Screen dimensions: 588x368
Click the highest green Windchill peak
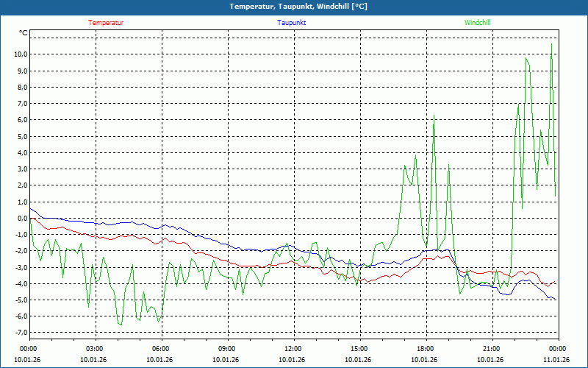click(551, 44)
